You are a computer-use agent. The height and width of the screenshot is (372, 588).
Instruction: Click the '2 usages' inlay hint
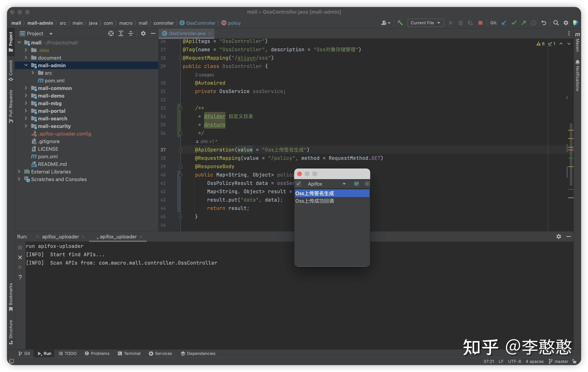coord(204,75)
